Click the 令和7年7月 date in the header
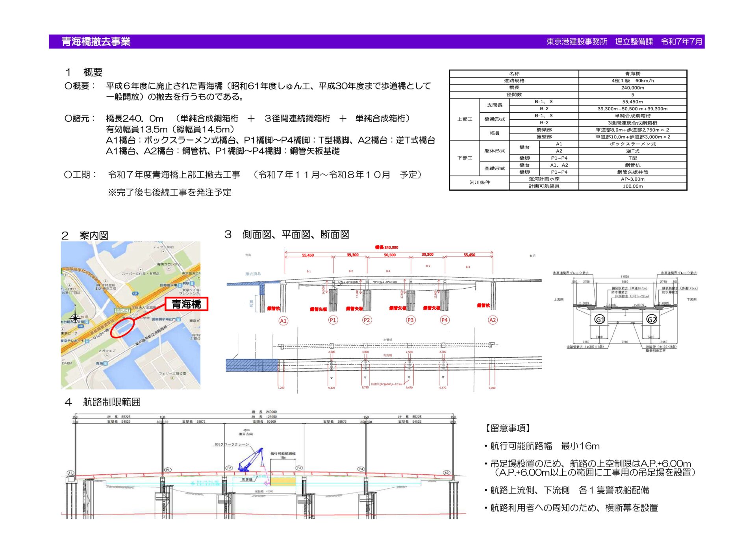 tap(682, 42)
